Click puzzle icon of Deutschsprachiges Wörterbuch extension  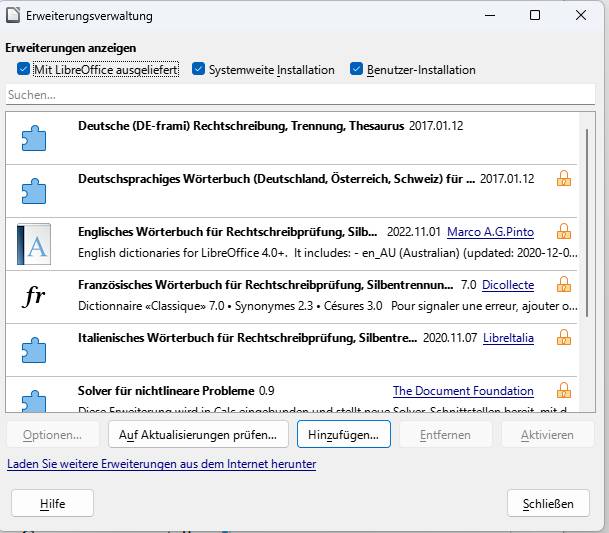click(x=34, y=191)
